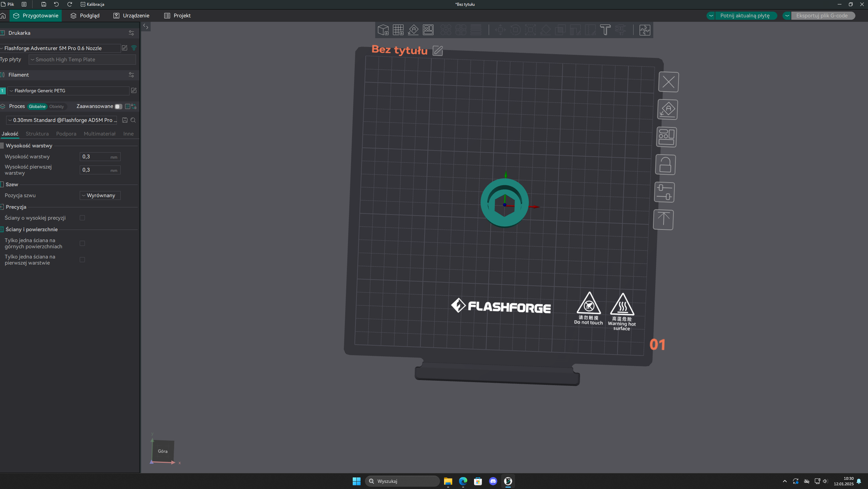Image resolution: width=868 pixels, height=489 pixels.
Task: Search process settings with magnifier icon
Action: pyautogui.click(x=133, y=120)
